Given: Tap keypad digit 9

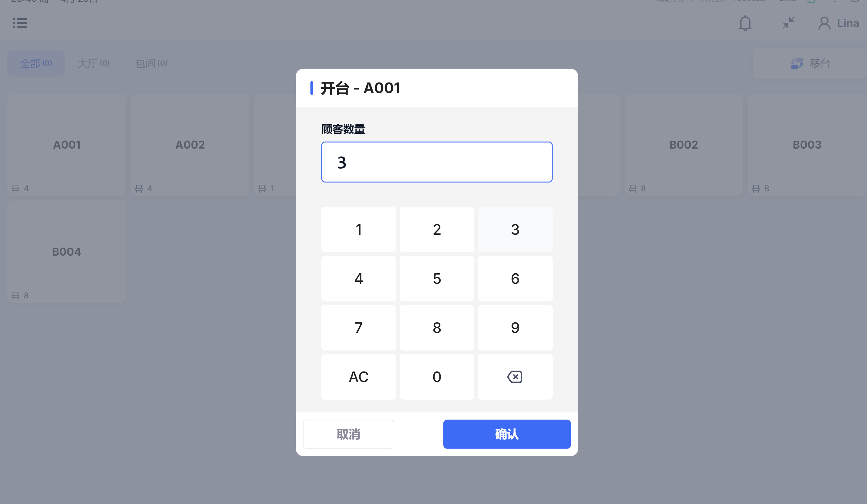Looking at the screenshot, I should pyautogui.click(x=515, y=328).
